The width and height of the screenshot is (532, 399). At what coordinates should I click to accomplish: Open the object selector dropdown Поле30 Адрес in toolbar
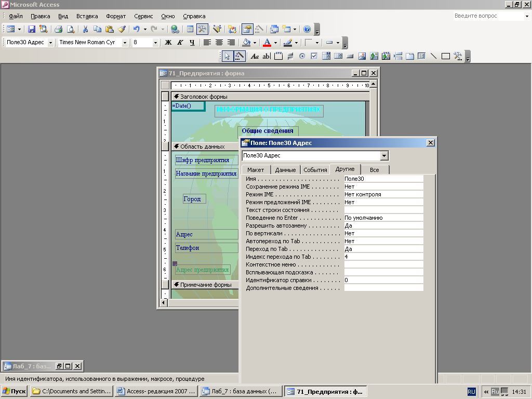click(x=50, y=43)
